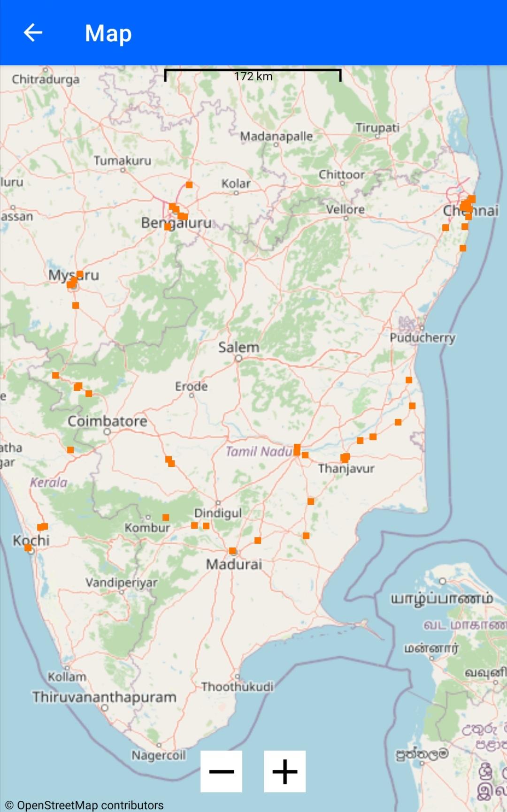Tap the Map title in header

[108, 33]
